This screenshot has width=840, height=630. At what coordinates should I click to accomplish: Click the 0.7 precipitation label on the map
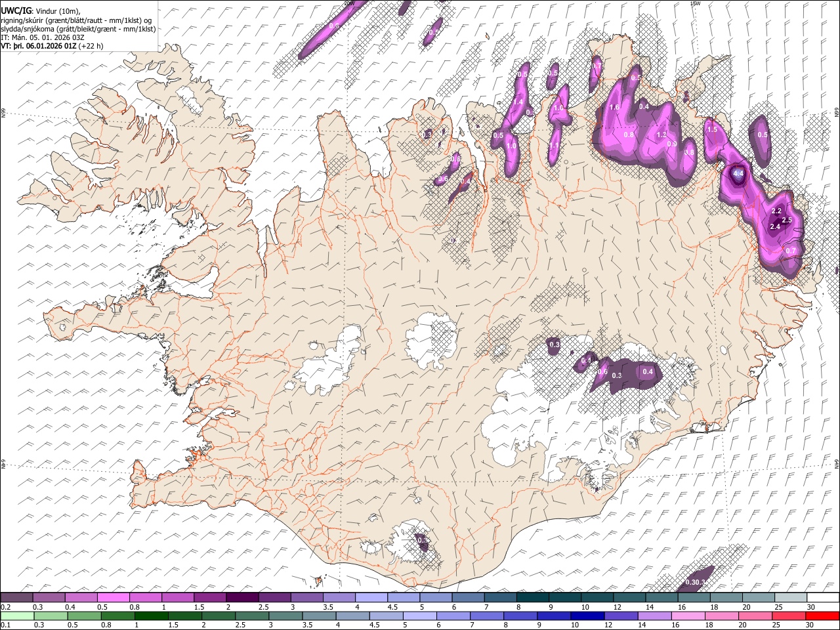[791, 251]
